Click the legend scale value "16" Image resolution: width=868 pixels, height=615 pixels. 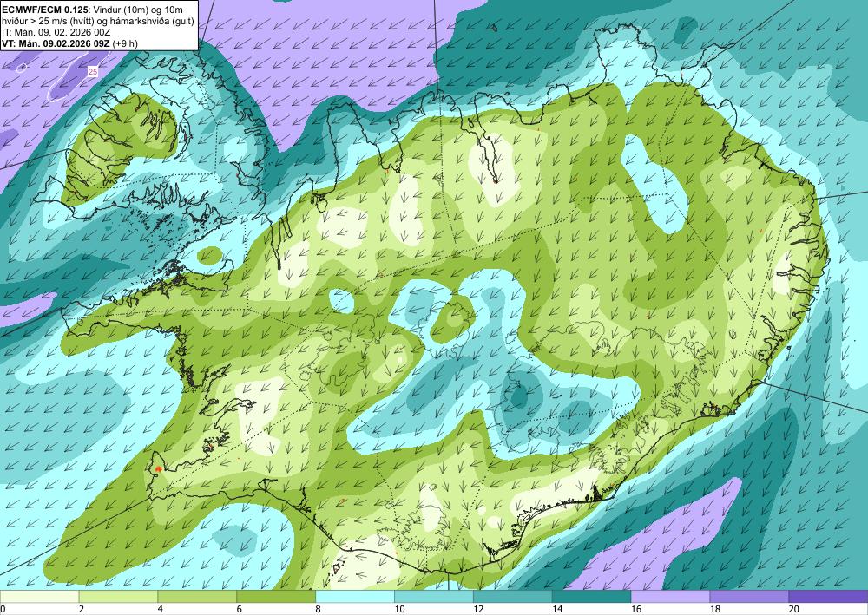coord(636,609)
